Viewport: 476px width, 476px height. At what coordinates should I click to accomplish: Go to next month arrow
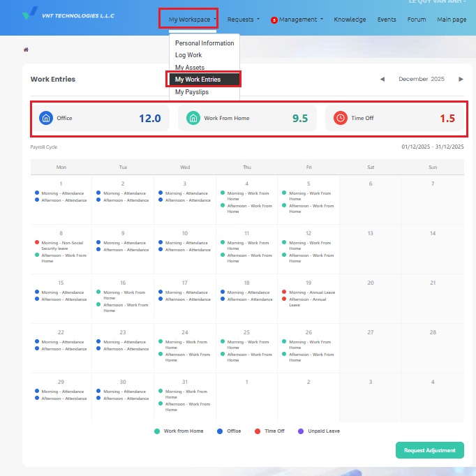[x=461, y=80]
